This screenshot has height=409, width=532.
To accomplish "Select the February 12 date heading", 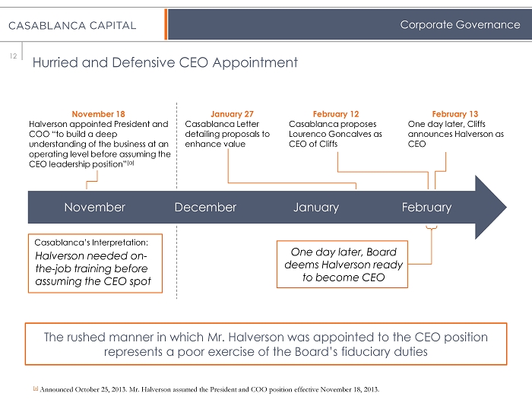I will pyautogui.click(x=335, y=114).
